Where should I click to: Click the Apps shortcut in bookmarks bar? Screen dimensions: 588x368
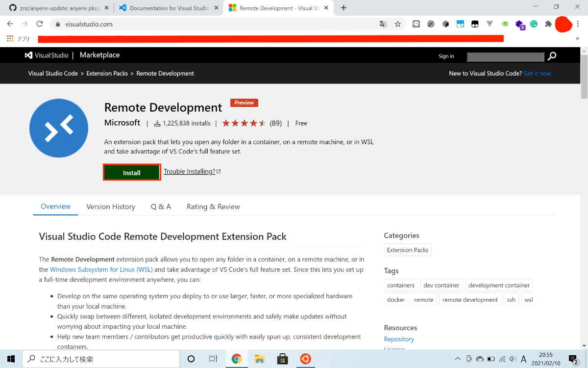(19, 39)
